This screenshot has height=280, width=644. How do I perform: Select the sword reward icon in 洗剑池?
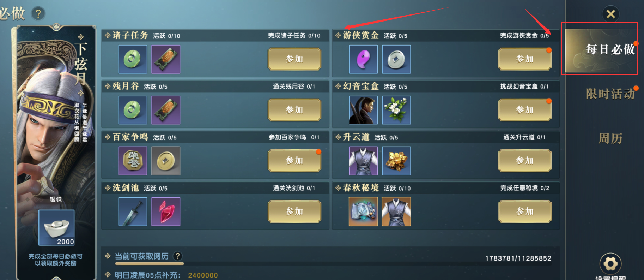coord(133,212)
